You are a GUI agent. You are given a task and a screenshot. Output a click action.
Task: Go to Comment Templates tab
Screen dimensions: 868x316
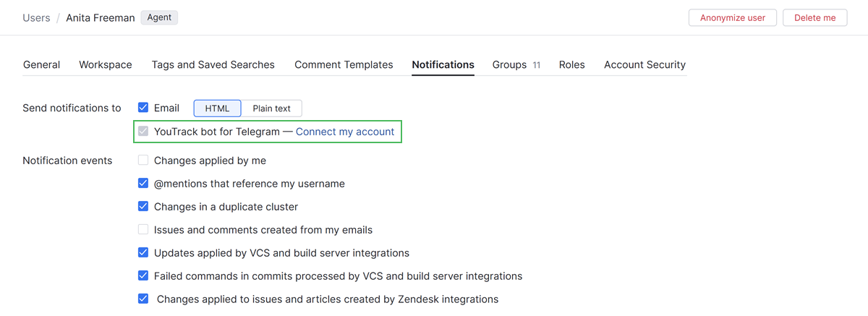[344, 65]
